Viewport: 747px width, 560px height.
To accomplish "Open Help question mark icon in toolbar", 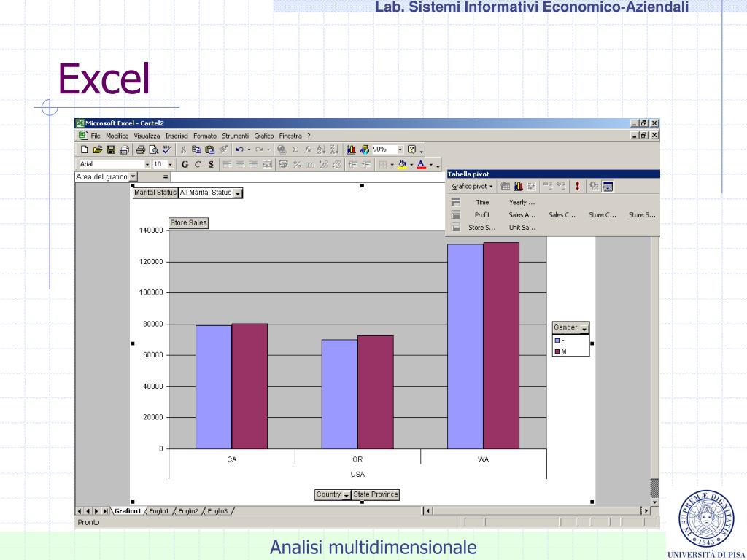I will point(412,149).
